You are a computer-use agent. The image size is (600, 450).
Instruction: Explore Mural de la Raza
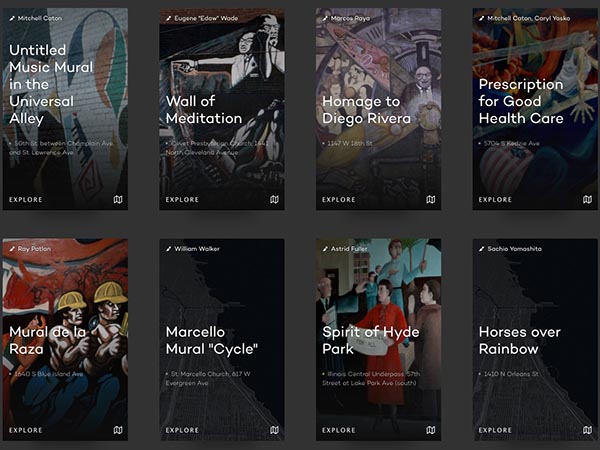click(26, 430)
